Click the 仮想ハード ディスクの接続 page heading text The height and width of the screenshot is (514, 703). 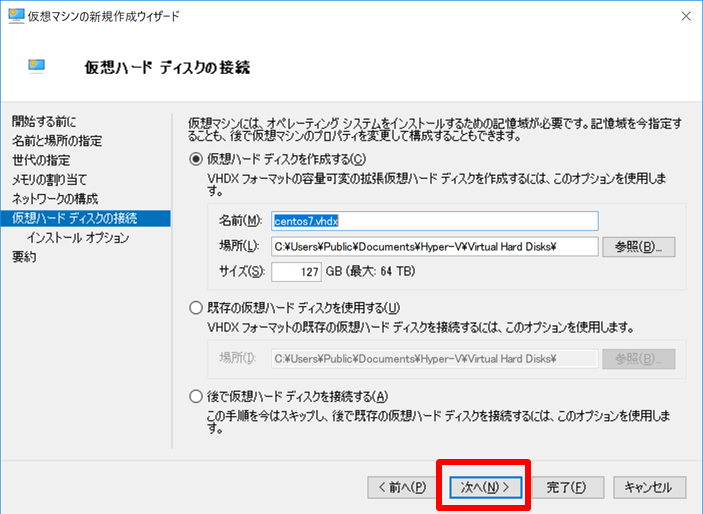pos(167,67)
